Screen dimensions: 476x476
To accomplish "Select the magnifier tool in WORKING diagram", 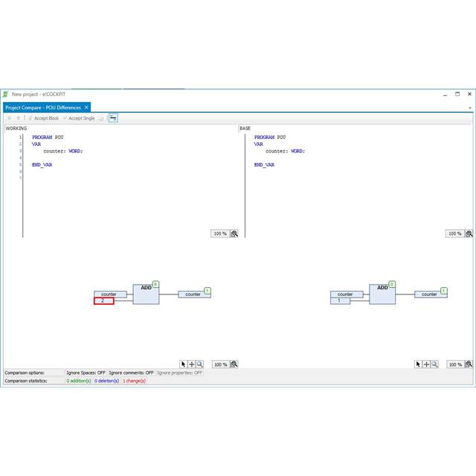I will 199,364.
